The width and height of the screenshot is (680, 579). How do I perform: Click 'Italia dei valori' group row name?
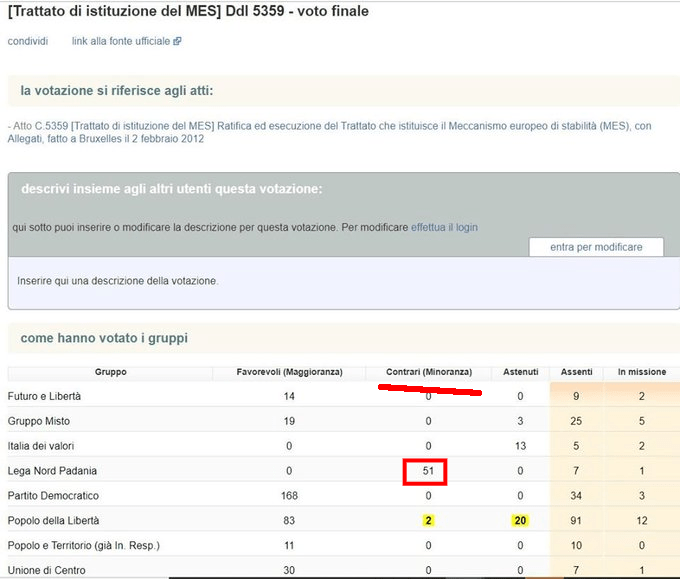(x=41, y=446)
